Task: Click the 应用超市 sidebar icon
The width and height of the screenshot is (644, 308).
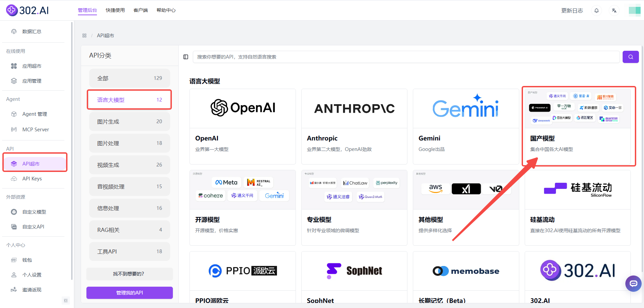Action: [14, 66]
